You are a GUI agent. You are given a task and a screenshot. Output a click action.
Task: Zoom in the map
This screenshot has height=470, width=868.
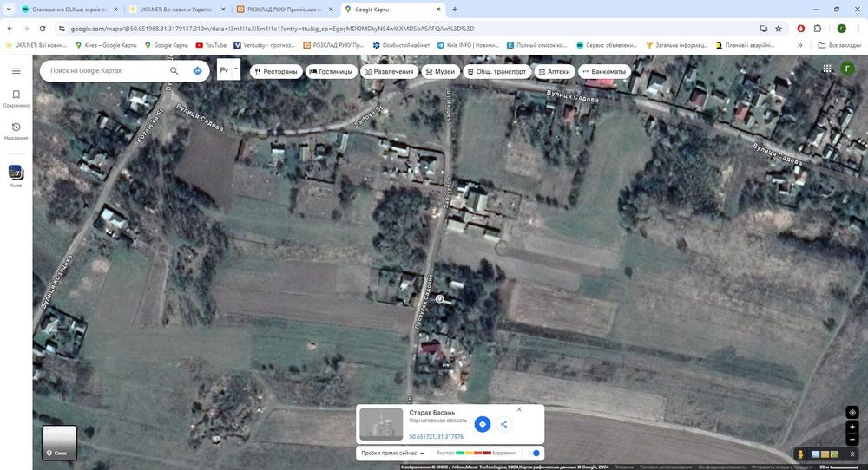coord(852,427)
